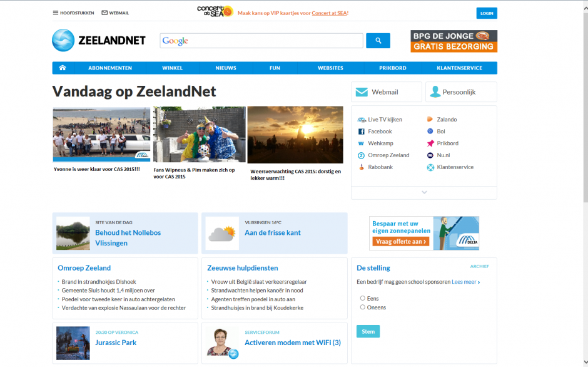Click the Facebook icon in quick links

[361, 132]
